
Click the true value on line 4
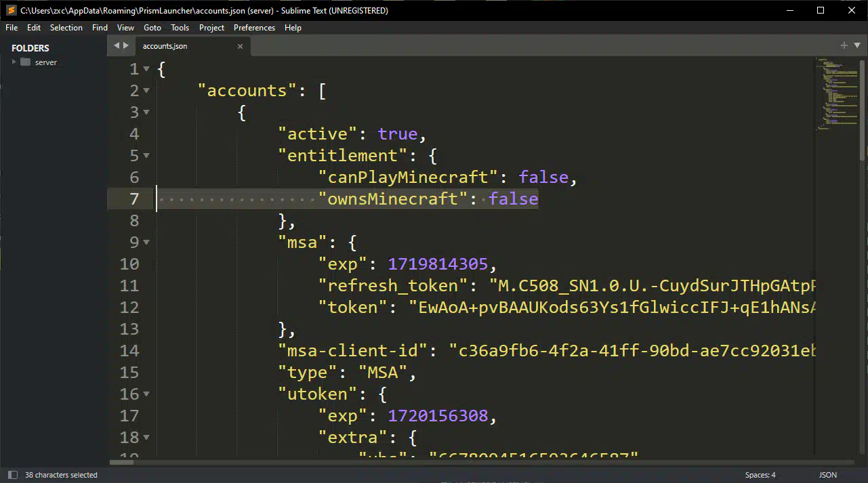point(398,134)
